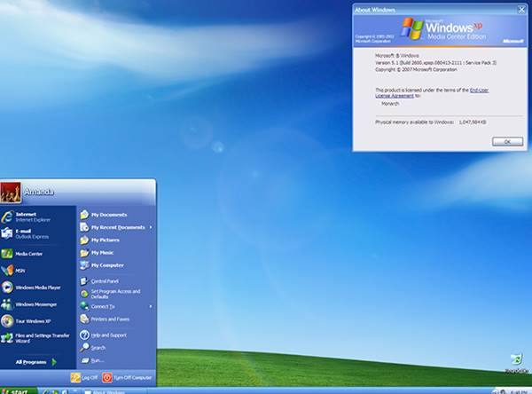The width and height of the screenshot is (532, 394).
Task: Click Amanda's user account picture
Action: pyautogui.click(x=11, y=193)
